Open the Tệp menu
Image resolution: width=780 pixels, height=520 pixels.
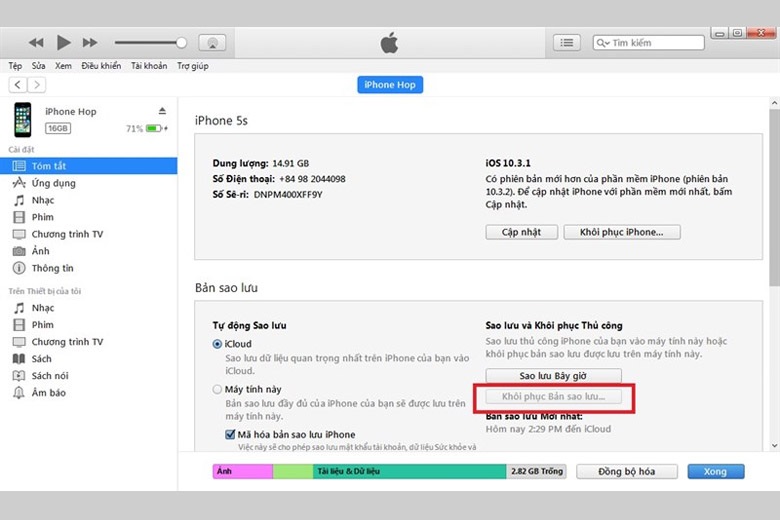coord(16,66)
